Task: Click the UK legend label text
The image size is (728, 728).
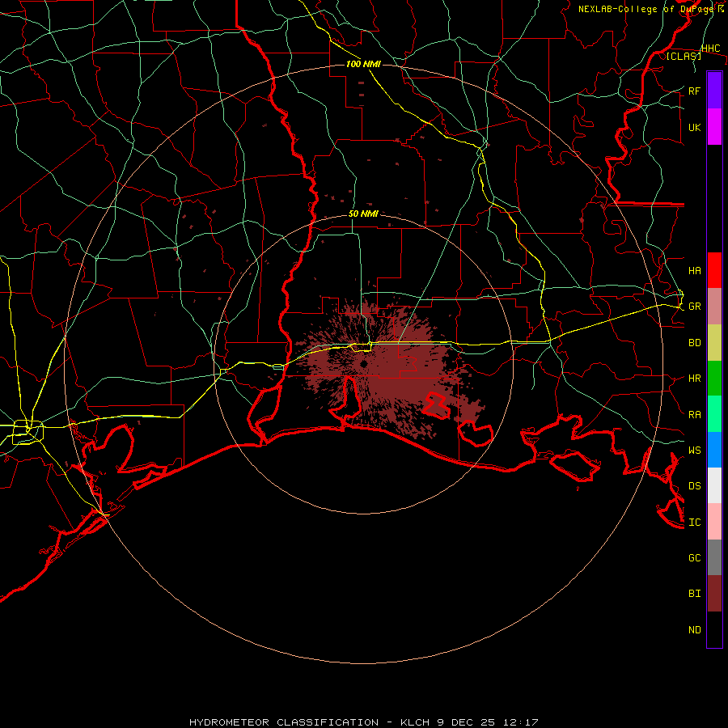Action: coord(694,127)
